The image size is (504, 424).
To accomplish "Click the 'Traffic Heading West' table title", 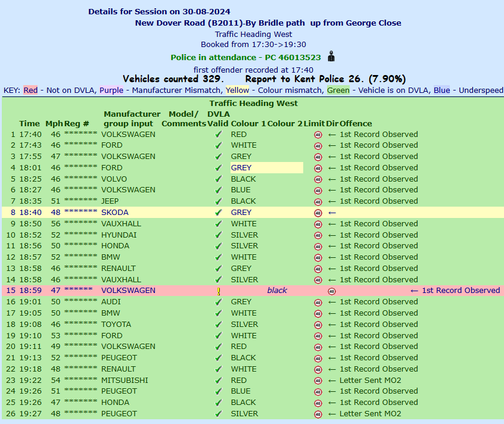I will click(x=254, y=104).
